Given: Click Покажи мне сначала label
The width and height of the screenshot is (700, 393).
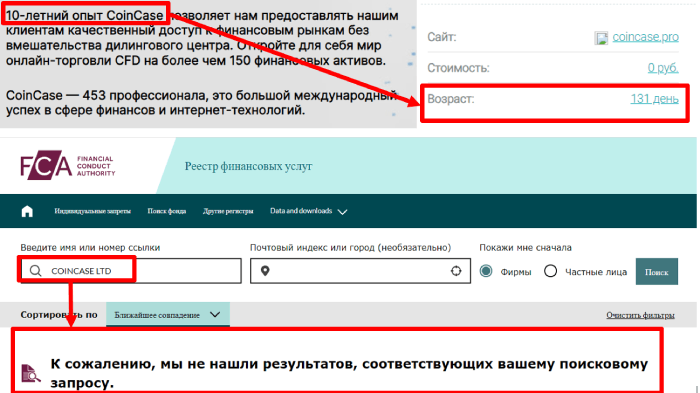Looking at the screenshot, I should [525, 247].
